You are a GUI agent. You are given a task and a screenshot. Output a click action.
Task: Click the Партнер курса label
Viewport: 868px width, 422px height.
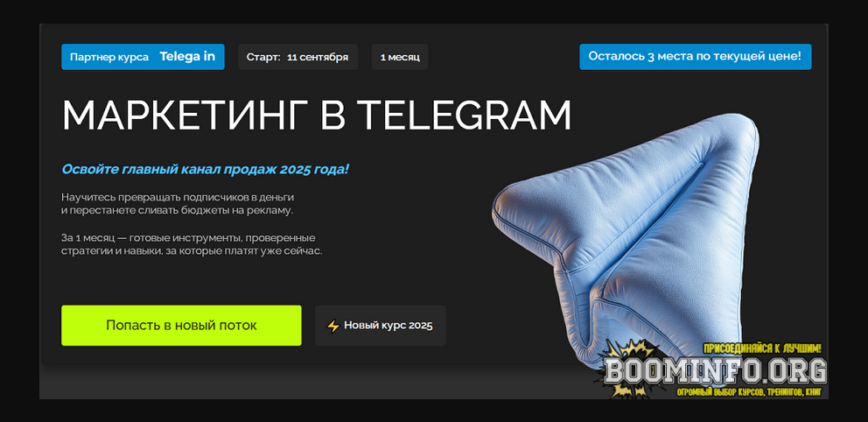(109, 57)
